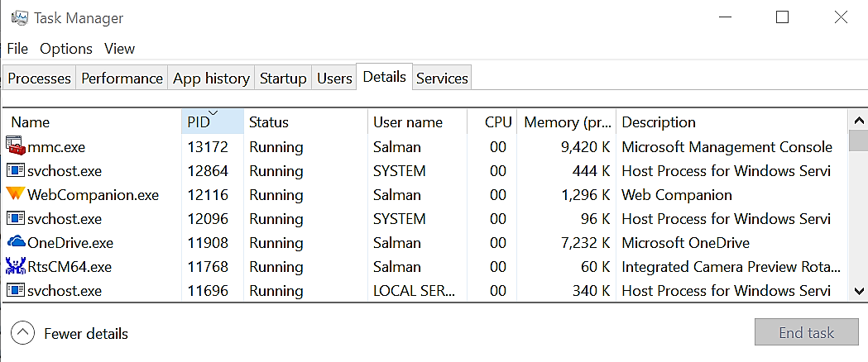Select the mmc.exe toolbox icon
The image size is (868, 362).
(16, 146)
